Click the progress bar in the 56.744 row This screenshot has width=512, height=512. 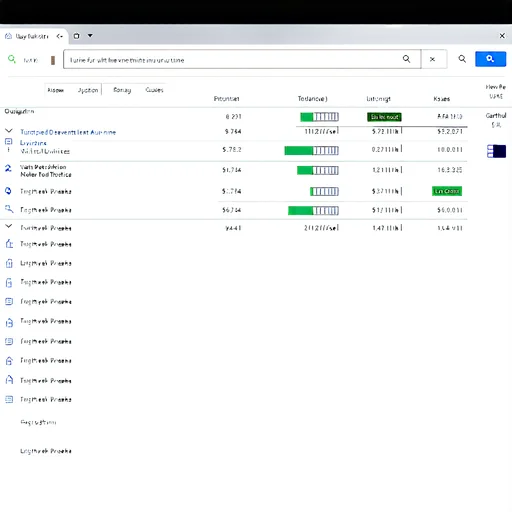tap(313, 211)
